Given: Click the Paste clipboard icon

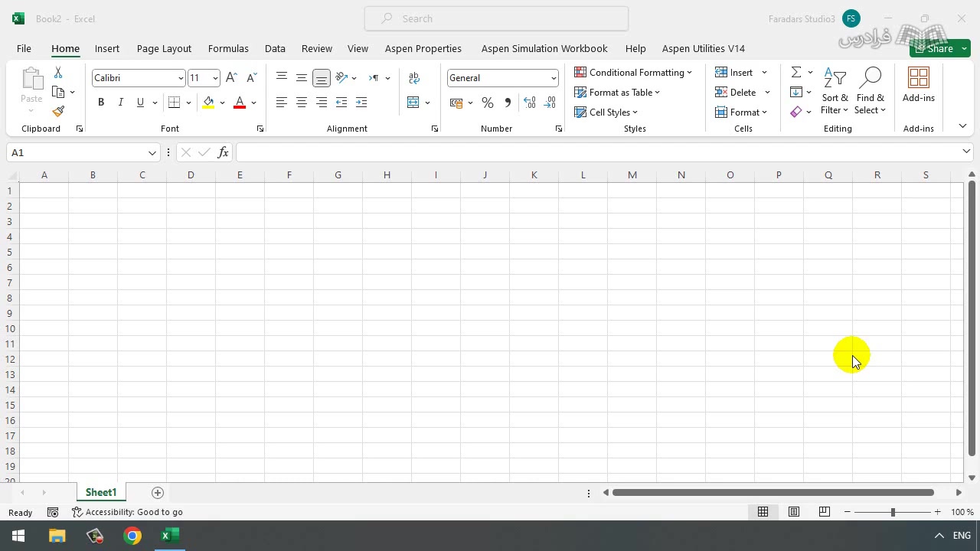Looking at the screenshot, I should pos(31,79).
